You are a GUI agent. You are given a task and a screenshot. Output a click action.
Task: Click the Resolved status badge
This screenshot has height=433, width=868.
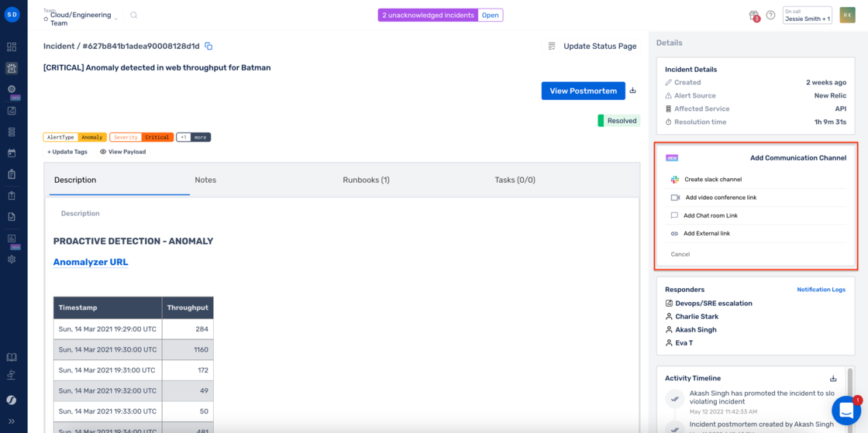point(619,121)
